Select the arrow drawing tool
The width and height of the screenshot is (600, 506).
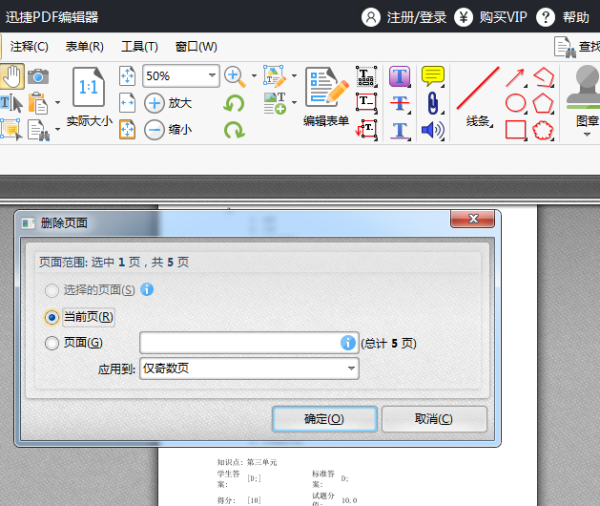515,77
